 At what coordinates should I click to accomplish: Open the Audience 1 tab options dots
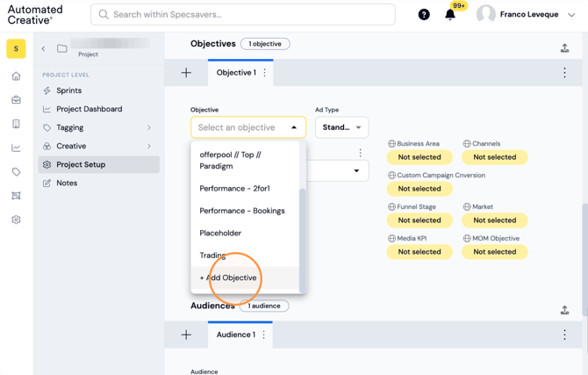[x=264, y=335]
